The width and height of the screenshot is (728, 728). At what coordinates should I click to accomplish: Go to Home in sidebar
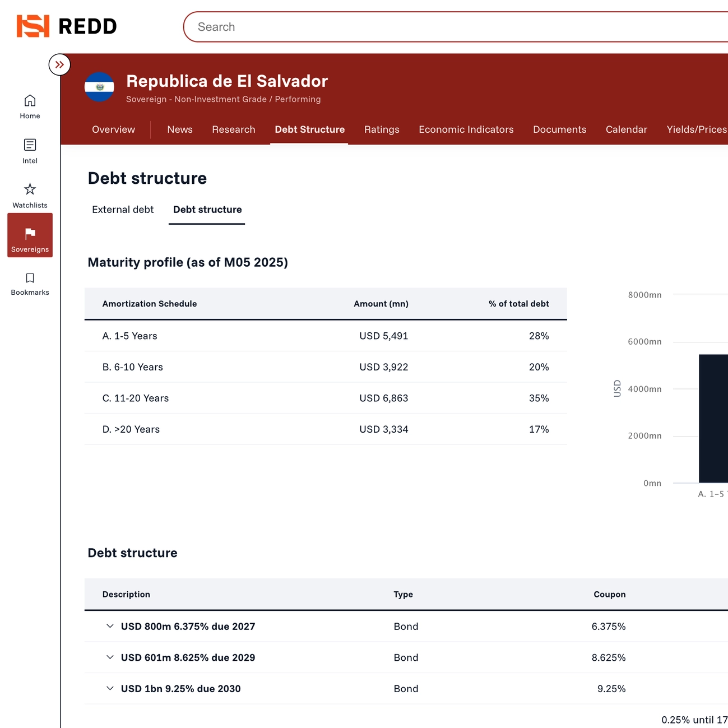point(30,106)
